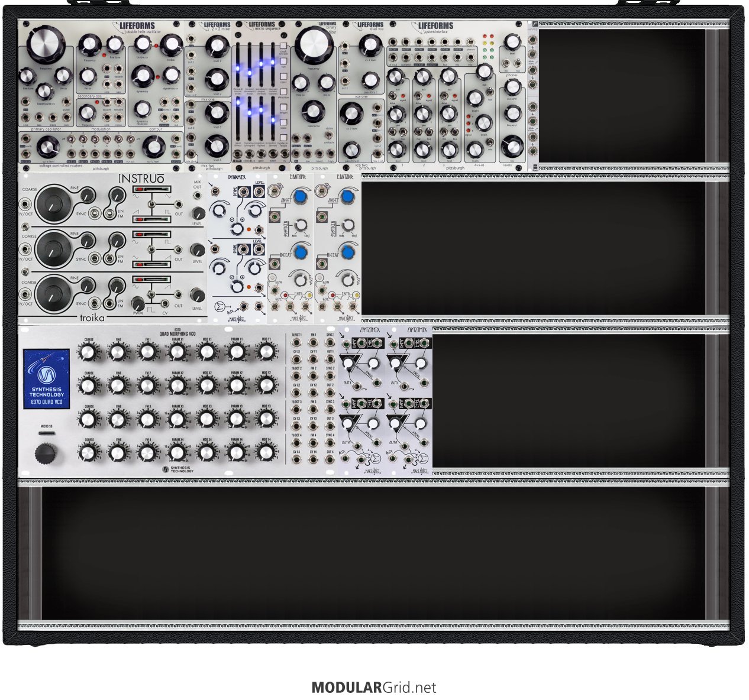The width and height of the screenshot is (749, 700).
Task: Click the FM 3 knob on E370
Action: pos(147,419)
